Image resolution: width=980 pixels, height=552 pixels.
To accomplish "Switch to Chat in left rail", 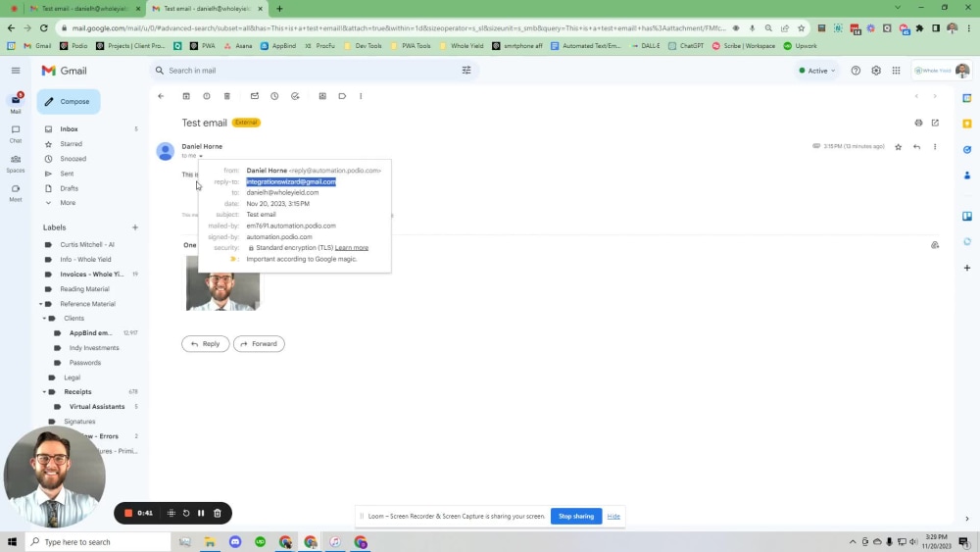I will (16, 133).
